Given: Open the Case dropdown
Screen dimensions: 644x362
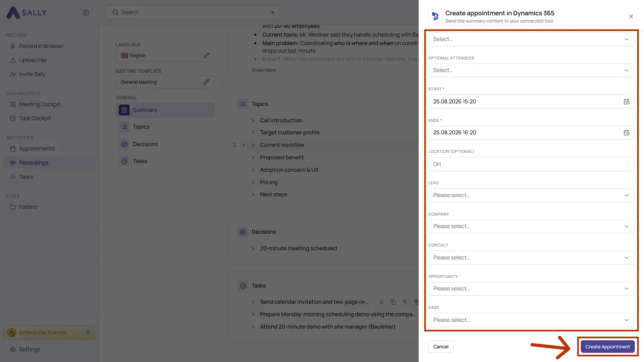Looking at the screenshot, I should [531, 320].
